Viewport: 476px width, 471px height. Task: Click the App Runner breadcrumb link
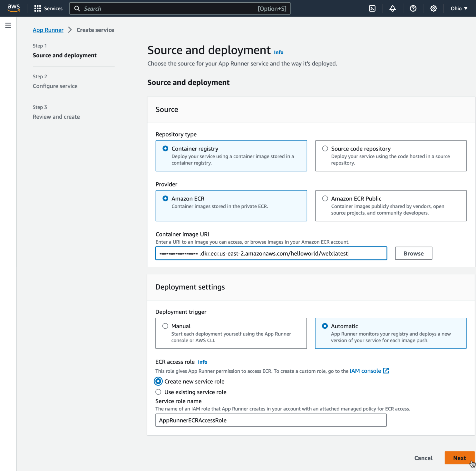pyautogui.click(x=48, y=30)
